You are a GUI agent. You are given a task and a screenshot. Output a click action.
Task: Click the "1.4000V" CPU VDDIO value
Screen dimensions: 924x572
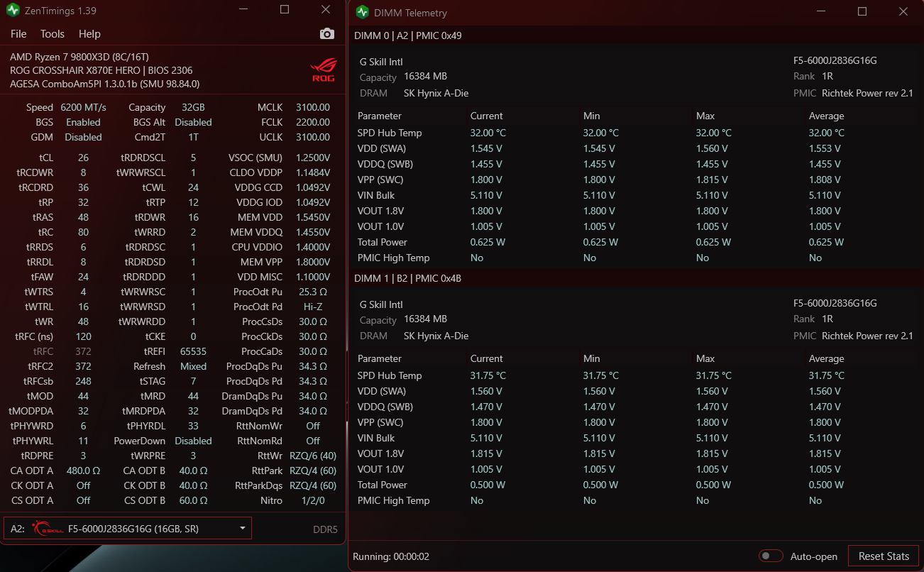click(x=313, y=247)
